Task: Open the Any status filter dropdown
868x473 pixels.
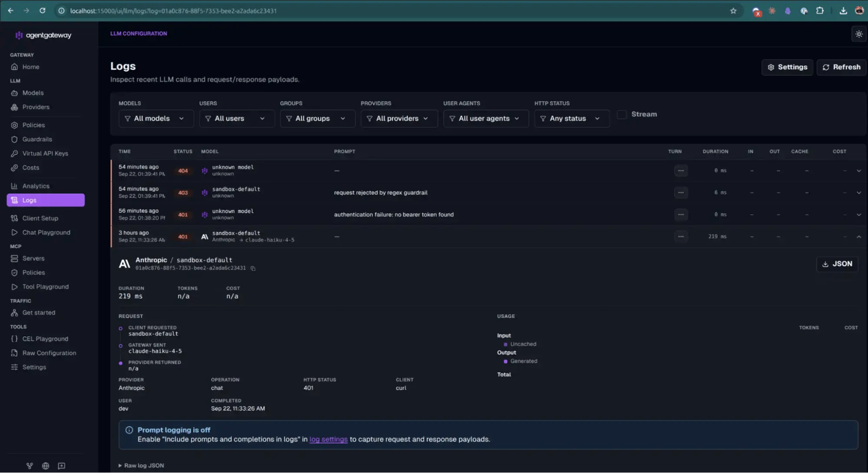Action: 572,118
